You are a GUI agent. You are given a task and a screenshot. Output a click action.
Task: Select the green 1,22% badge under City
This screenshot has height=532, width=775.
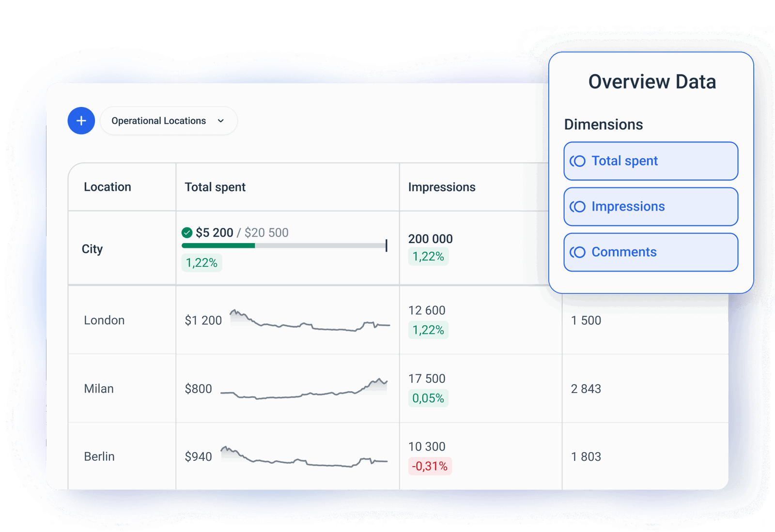tap(201, 262)
